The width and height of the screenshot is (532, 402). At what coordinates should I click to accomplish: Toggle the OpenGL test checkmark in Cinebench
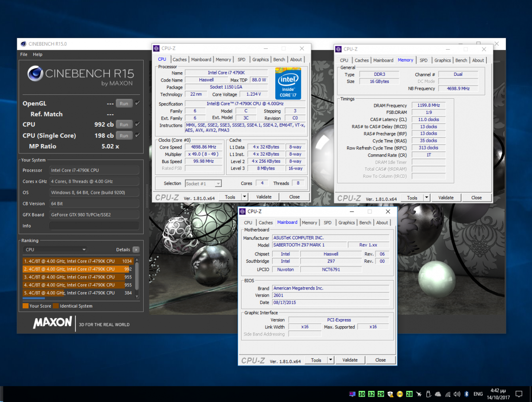137,103
